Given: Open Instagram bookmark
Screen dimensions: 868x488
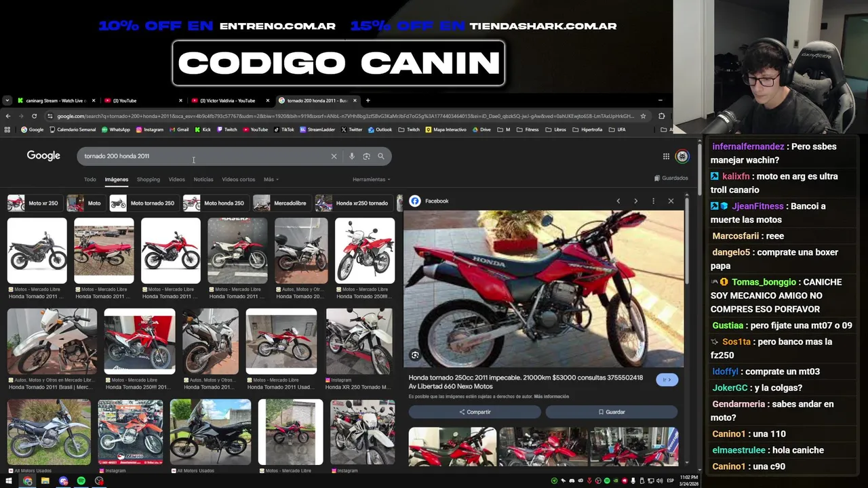Looking at the screenshot, I should 149,129.
